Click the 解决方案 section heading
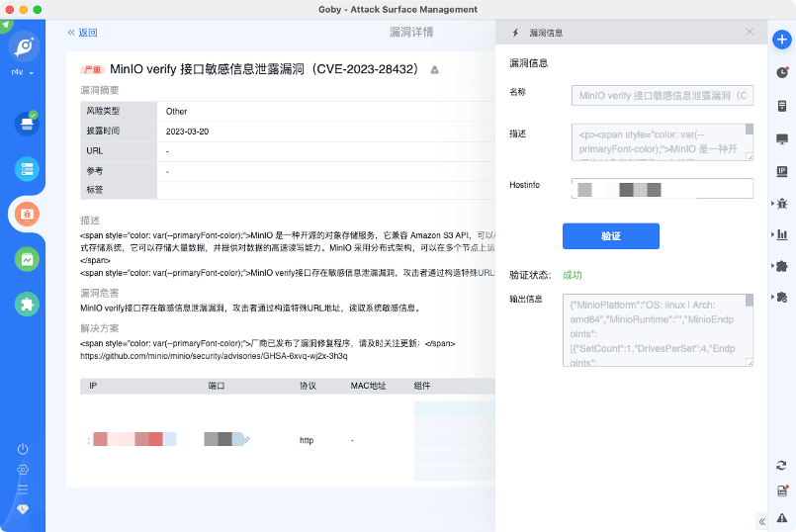This screenshot has width=796, height=532. (x=100, y=328)
